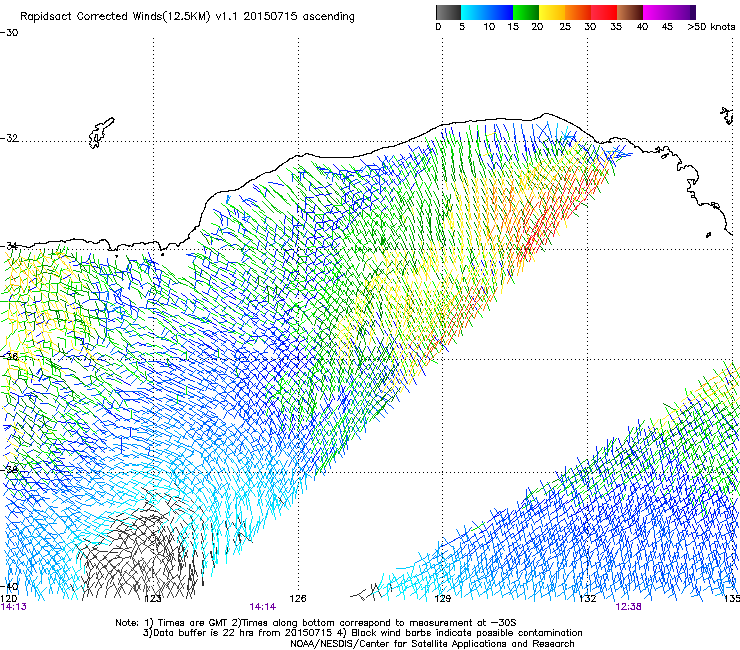
Task: Click the dark purple >50 knots swatch
Action: coord(693,12)
